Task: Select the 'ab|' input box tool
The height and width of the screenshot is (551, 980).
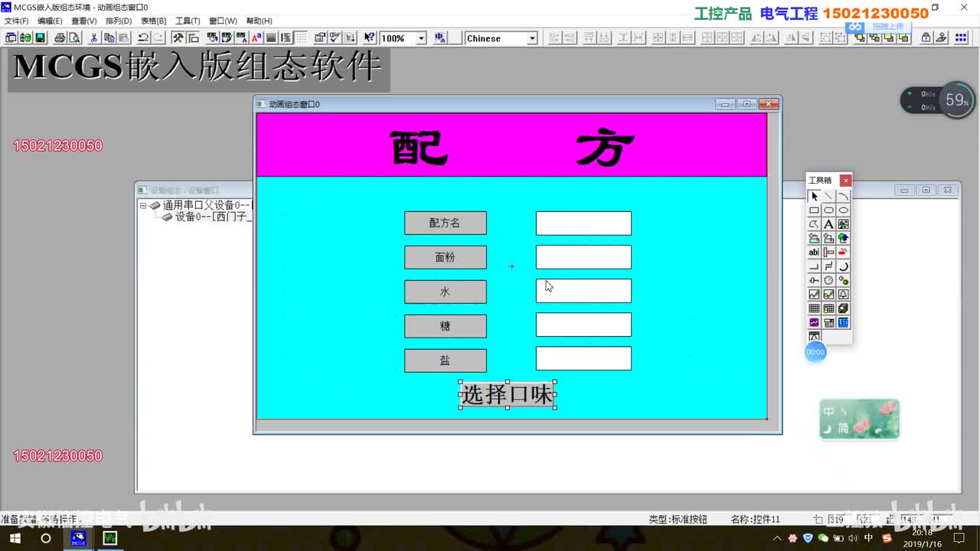Action: [814, 253]
